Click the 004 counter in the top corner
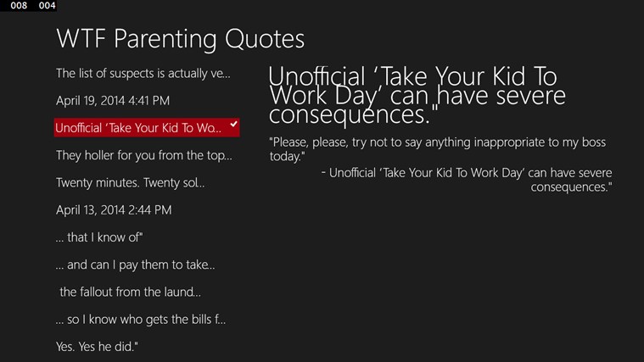644x362 pixels. pyautogui.click(x=48, y=6)
